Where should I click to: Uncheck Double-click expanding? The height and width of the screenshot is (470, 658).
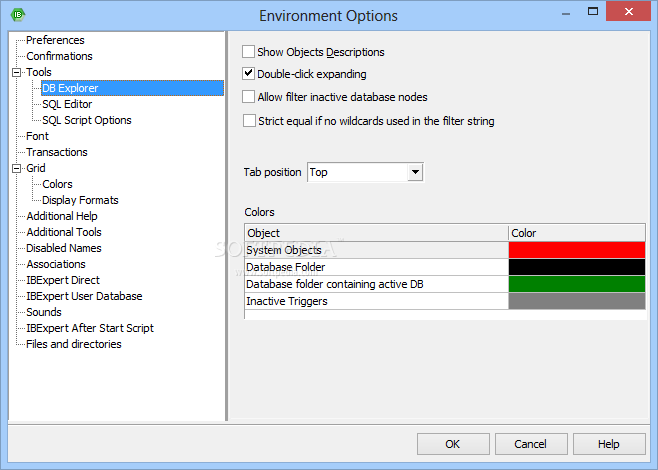[248, 74]
